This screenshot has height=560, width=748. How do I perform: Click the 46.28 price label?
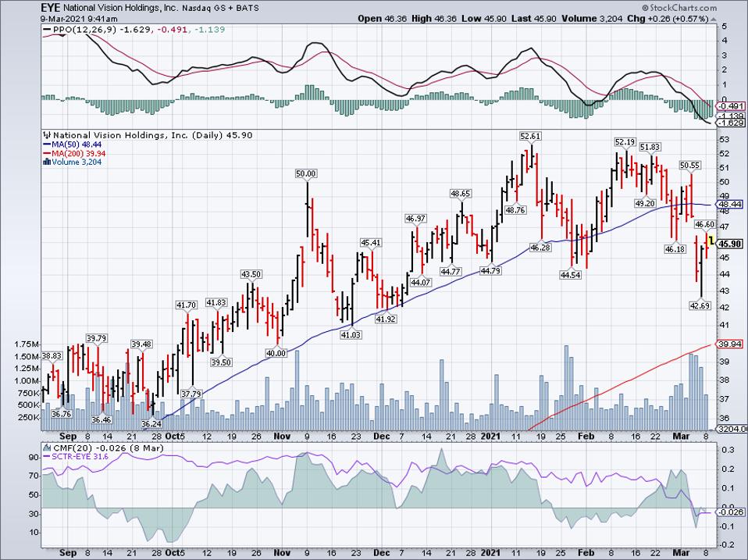tap(540, 248)
